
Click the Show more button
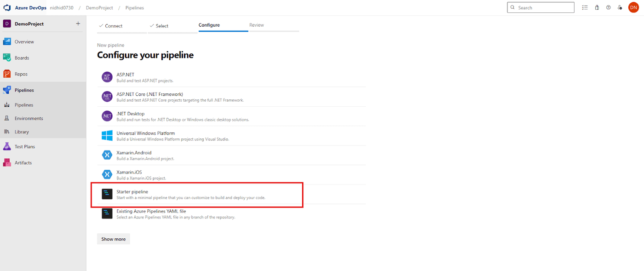pyautogui.click(x=114, y=239)
